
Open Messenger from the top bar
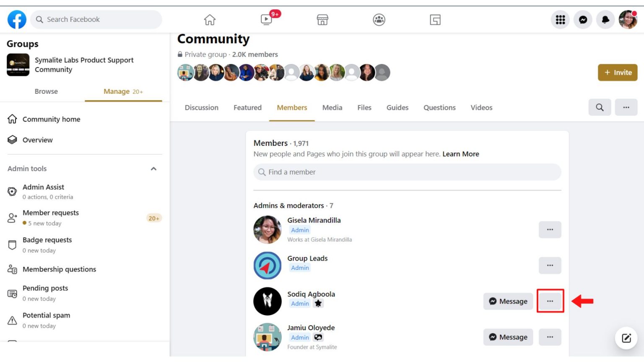583,19
